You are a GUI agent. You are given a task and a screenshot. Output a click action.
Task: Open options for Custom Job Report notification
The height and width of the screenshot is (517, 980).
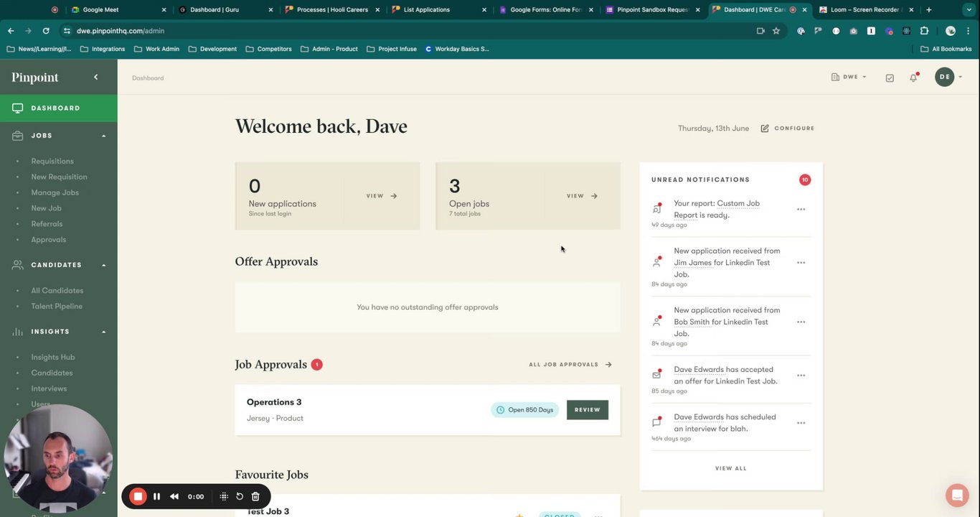pyautogui.click(x=801, y=210)
